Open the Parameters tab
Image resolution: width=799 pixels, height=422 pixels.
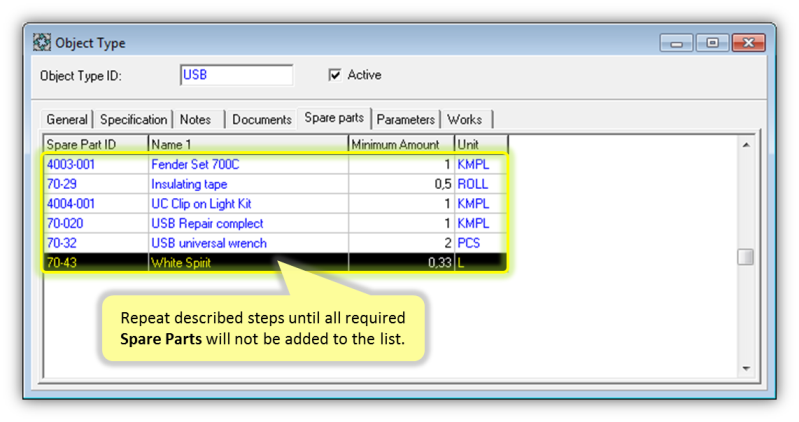click(x=406, y=119)
